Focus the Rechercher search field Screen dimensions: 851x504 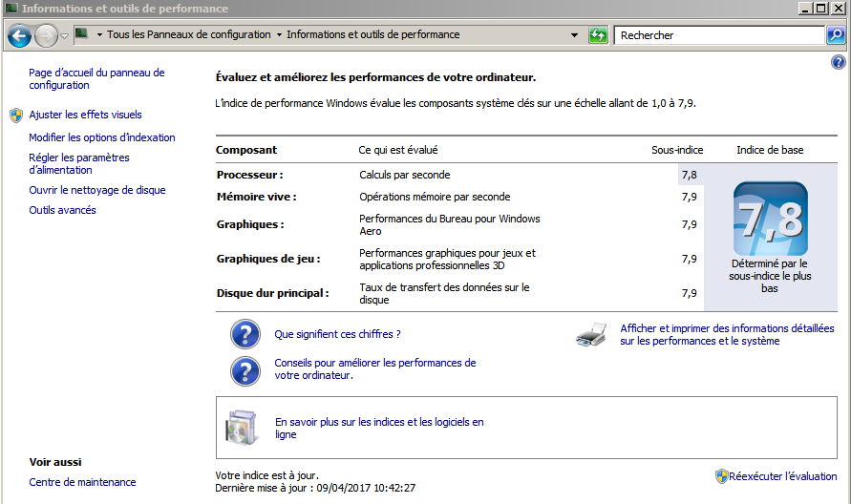719,35
